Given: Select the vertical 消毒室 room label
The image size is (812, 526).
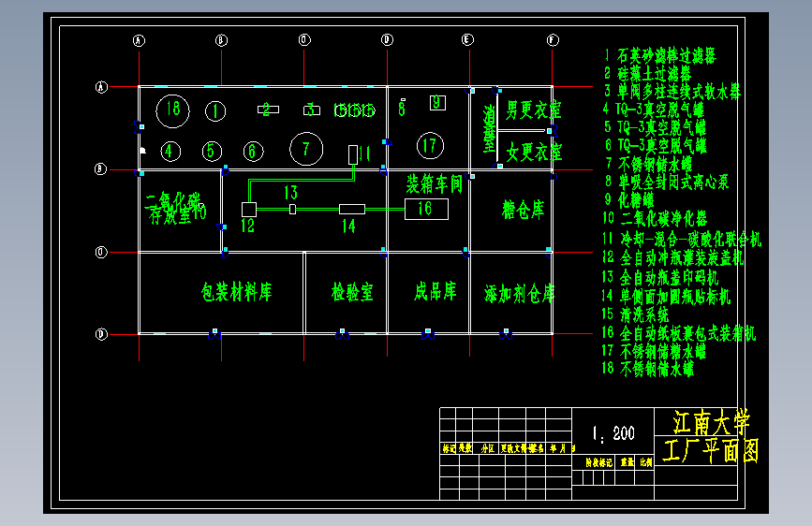Looking at the screenshot, I should pyautogui.click(x=490, y=129).
